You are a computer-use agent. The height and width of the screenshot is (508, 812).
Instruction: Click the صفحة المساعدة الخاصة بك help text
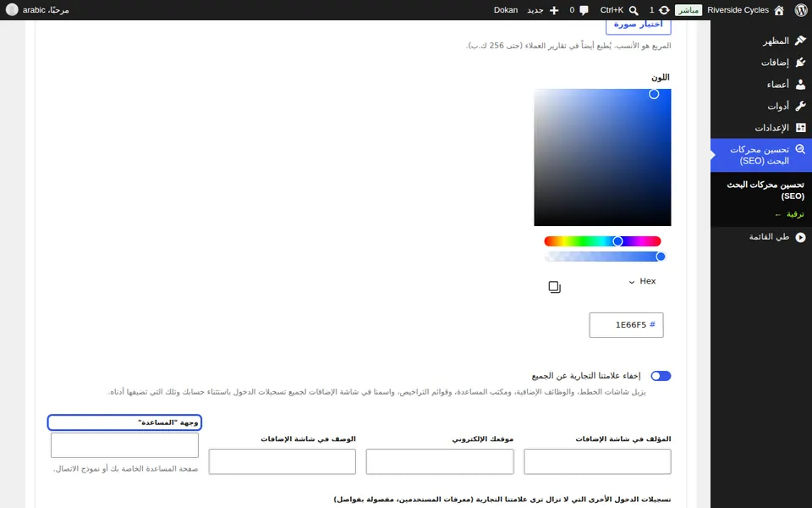[x=125, y=468]
